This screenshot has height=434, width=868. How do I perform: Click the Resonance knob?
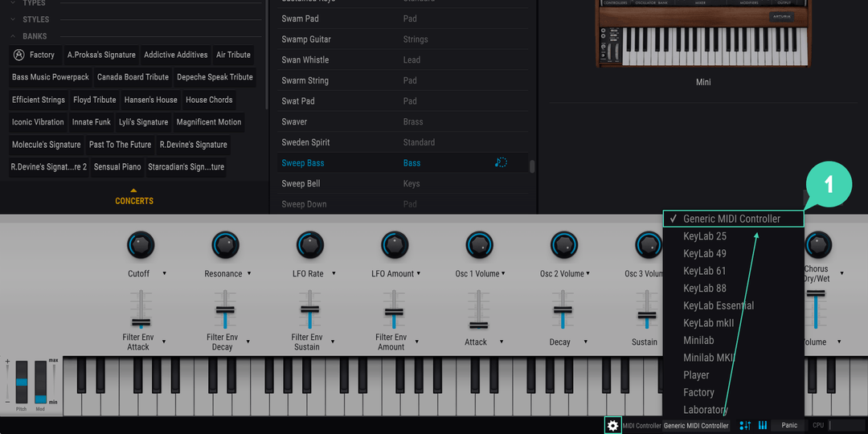(225, 245)
